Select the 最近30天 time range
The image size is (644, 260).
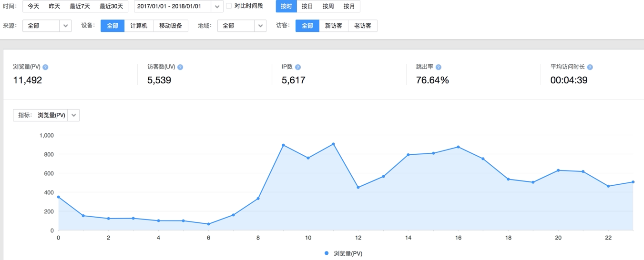click(111, 6)
